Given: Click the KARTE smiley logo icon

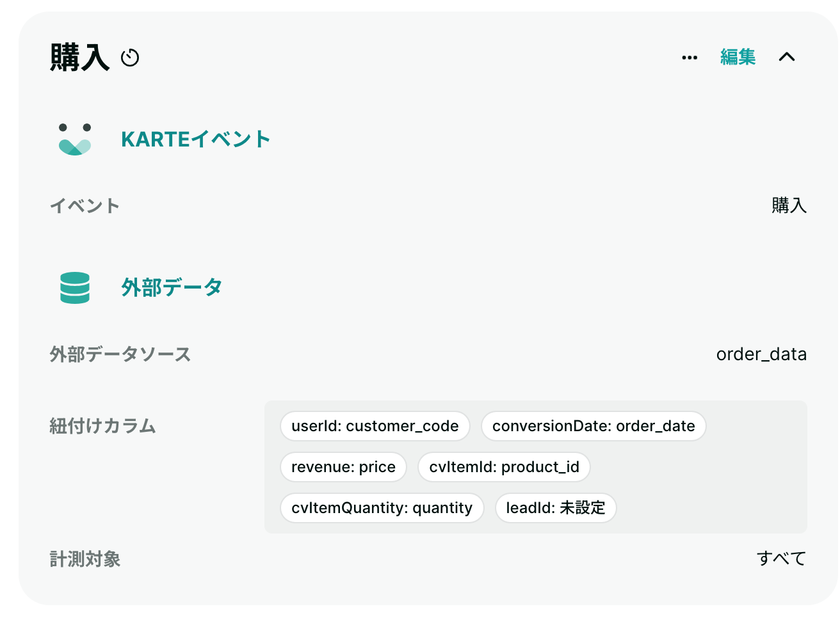Looking at the screenshot, I should click(x=75, y=139).
